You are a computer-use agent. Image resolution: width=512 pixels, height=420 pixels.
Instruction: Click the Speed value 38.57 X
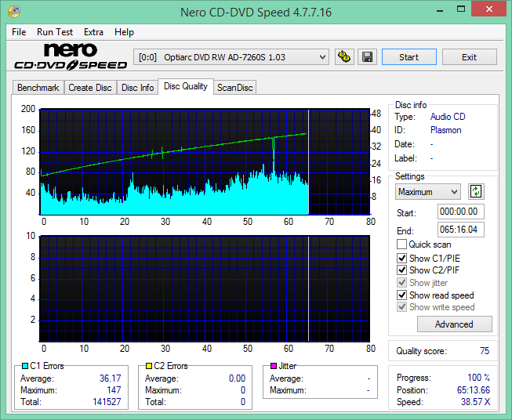click(x=475, y=402)
